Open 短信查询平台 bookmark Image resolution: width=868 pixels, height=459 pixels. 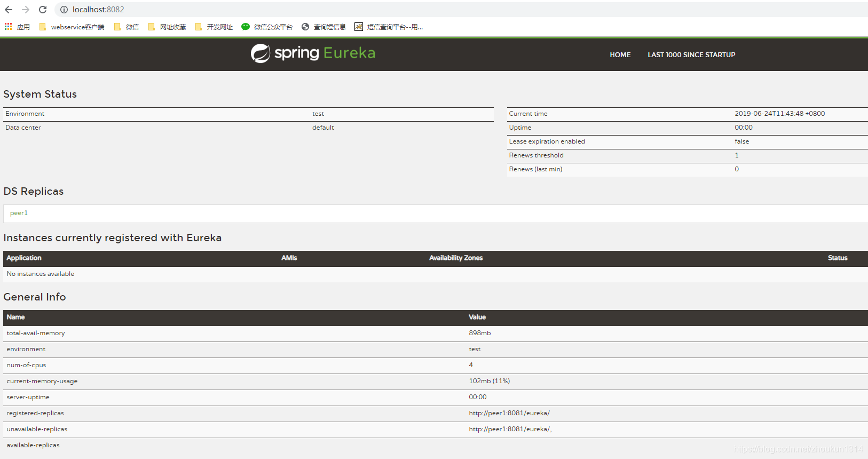[x=389, y=27]
